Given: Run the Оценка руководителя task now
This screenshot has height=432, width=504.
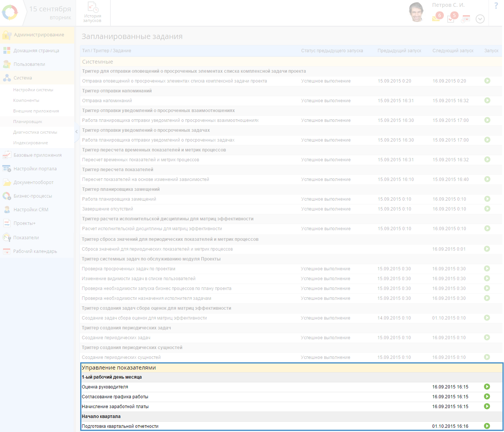Looking at the screenshot, I should (487, 387).
